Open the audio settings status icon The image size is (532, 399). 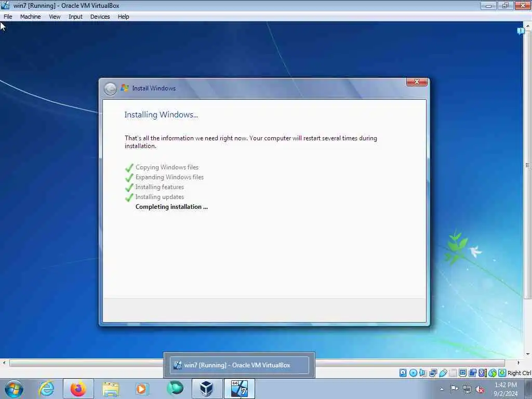(423, 373)
